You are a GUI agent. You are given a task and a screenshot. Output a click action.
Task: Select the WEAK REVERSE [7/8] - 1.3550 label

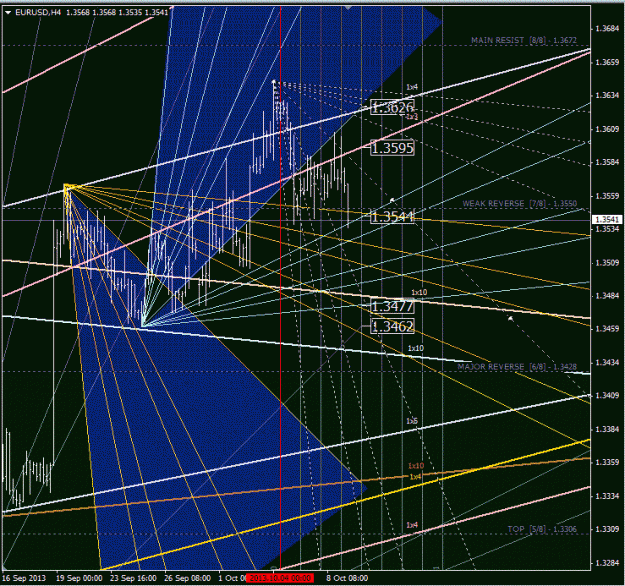coord(519,203)
